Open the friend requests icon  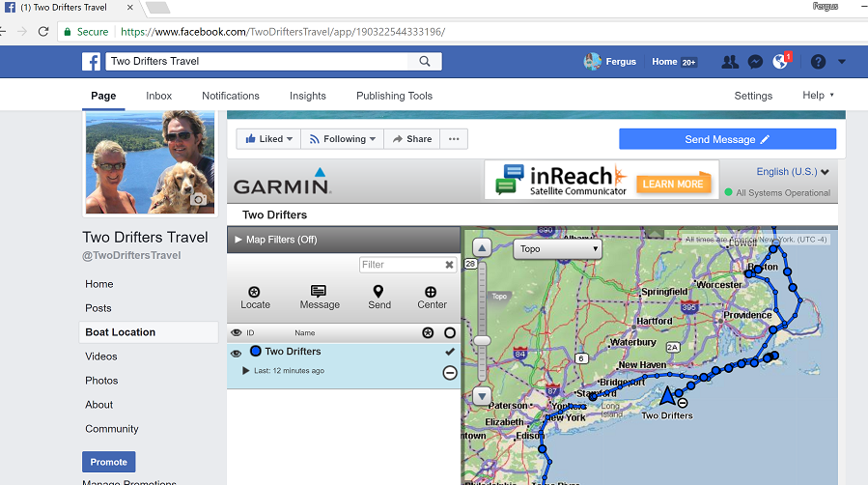(x=730, y=62)
